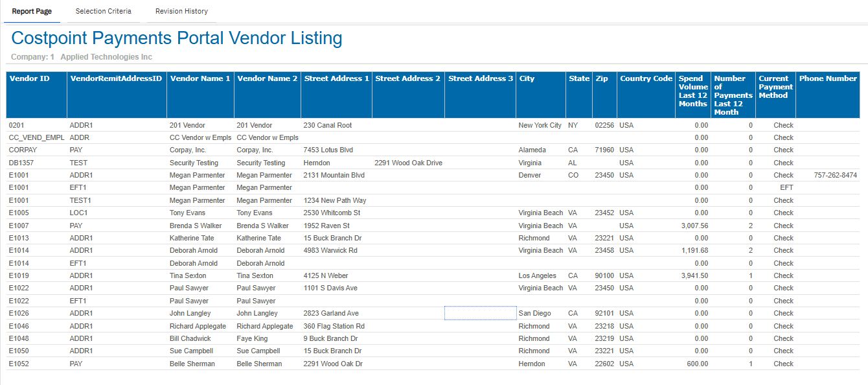Select the Current Payment Method column header
Image resolution: width=868 pixels, height=385 pixels.
775,87
